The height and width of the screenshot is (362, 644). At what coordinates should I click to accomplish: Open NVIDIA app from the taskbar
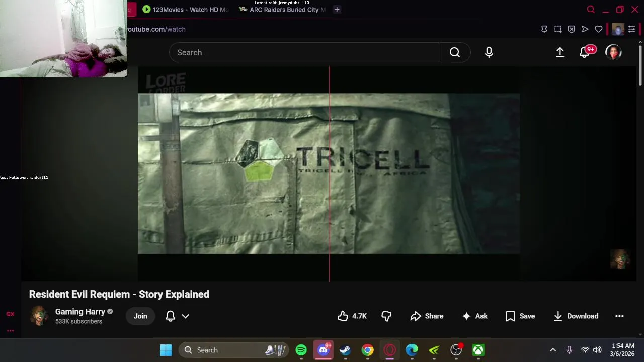[x=434, y=350]
